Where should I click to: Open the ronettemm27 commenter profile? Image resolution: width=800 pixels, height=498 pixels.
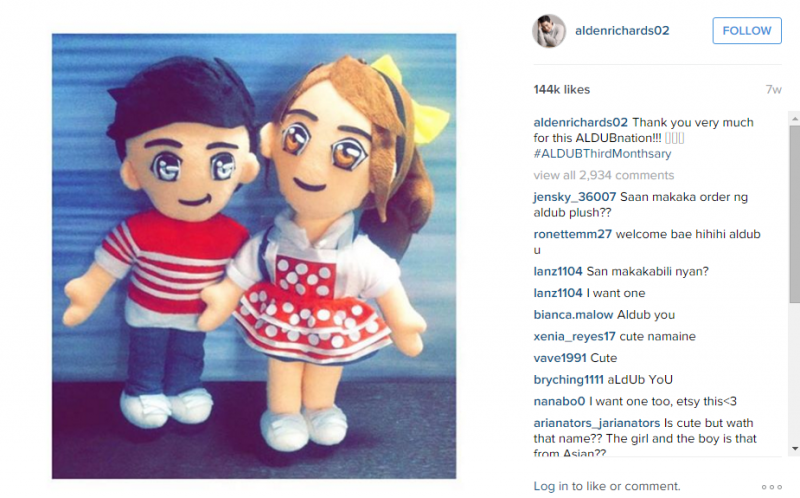[572, 234]
